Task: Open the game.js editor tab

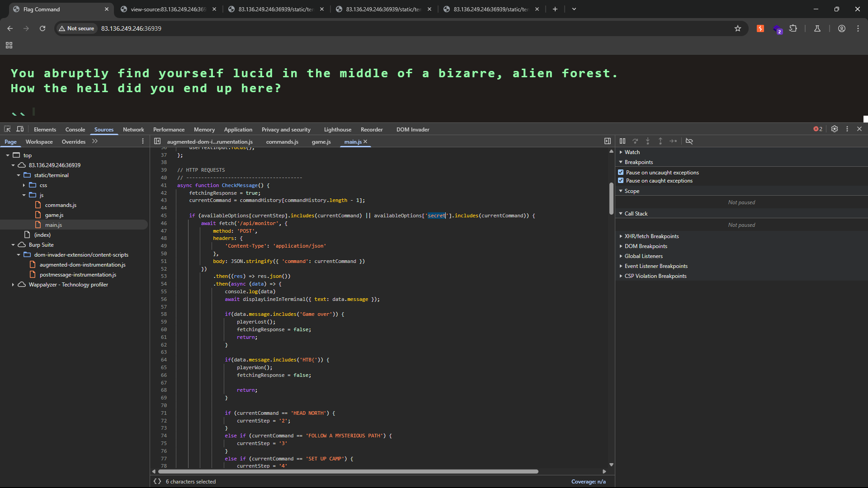Action: [x=321, y=142]
